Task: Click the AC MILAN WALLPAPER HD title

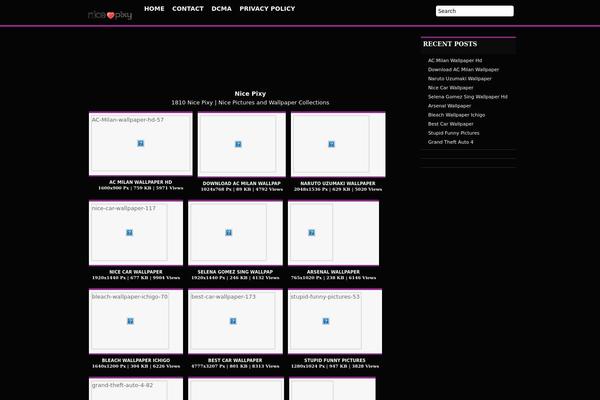Action: pyautogui.click(x=140, y=182)
